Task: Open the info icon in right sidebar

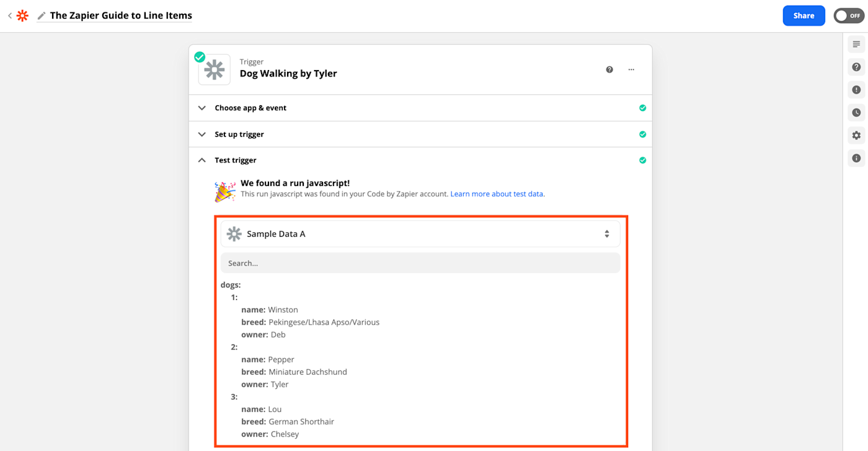Action: [856, 158]
